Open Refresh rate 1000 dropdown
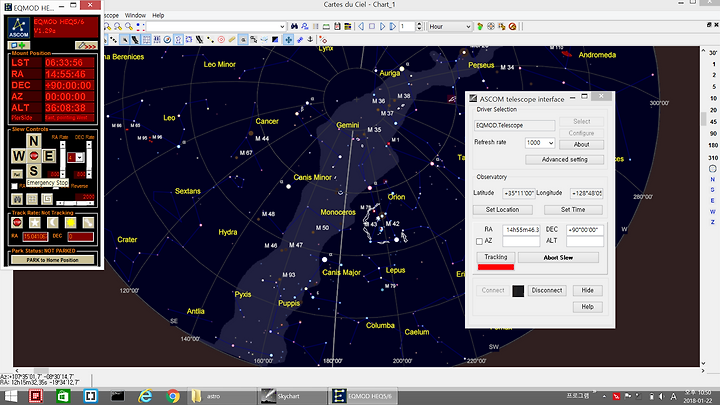The height and width of the screenshot is (405, 720). (551, 143)
